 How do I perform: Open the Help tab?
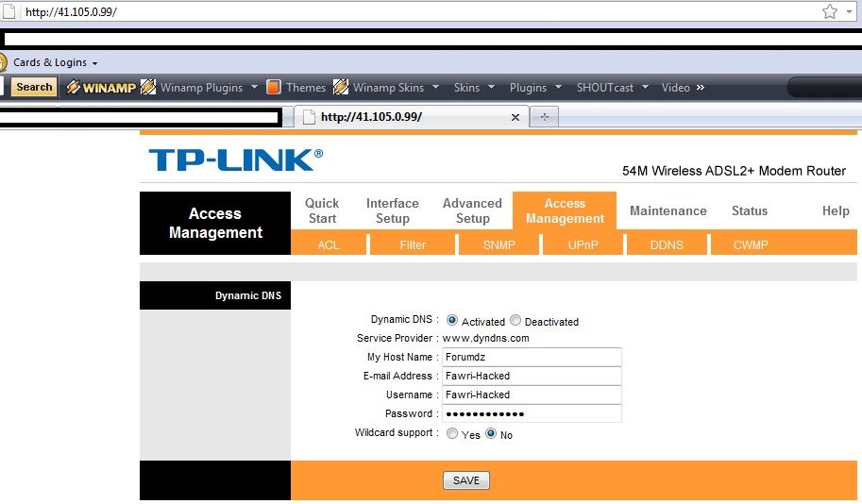(836, 210)
